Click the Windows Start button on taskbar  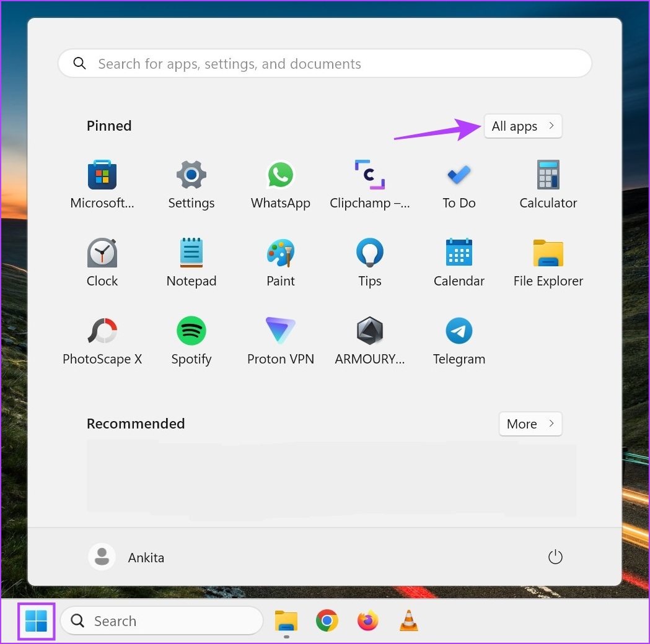tap(36, 621)
